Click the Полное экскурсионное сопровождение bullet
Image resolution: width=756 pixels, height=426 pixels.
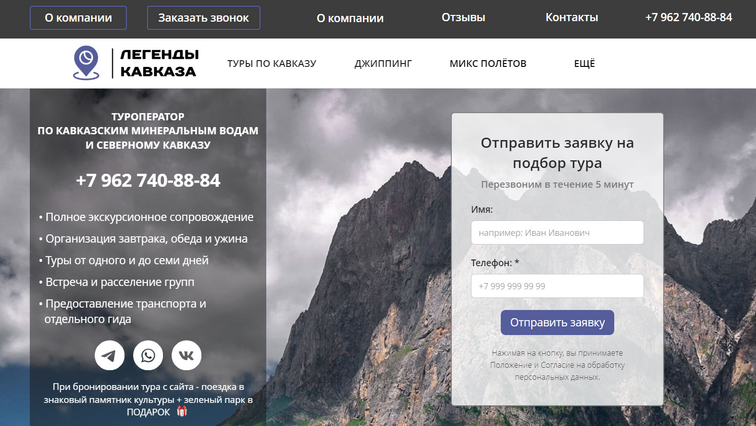146,217
